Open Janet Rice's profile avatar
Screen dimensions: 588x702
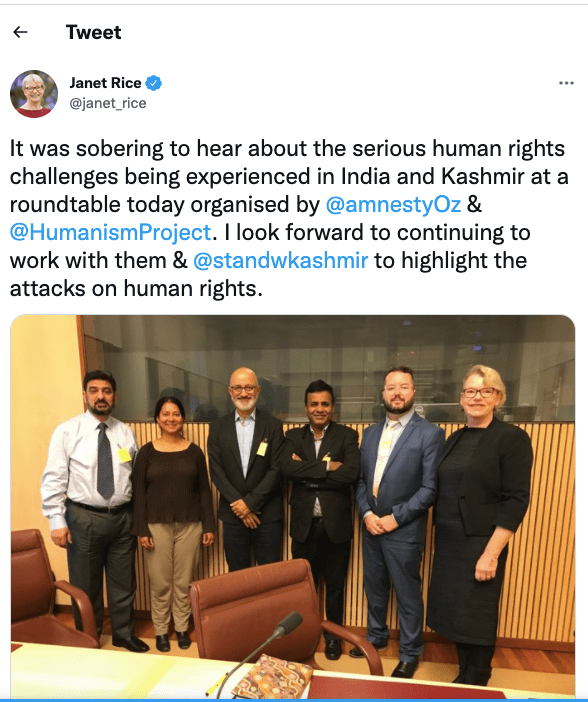[x=34, y=94]
